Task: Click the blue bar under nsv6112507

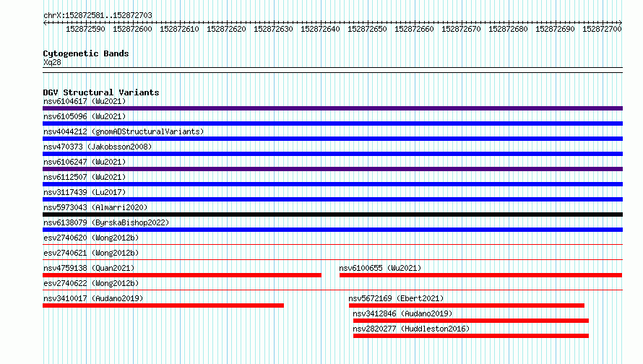Action: [332, 184]
